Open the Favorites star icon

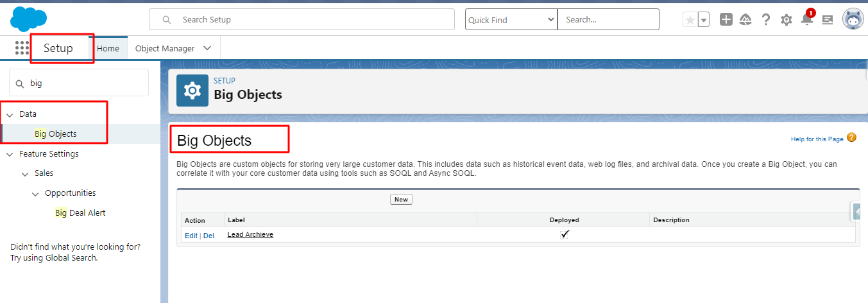(690, 20)
